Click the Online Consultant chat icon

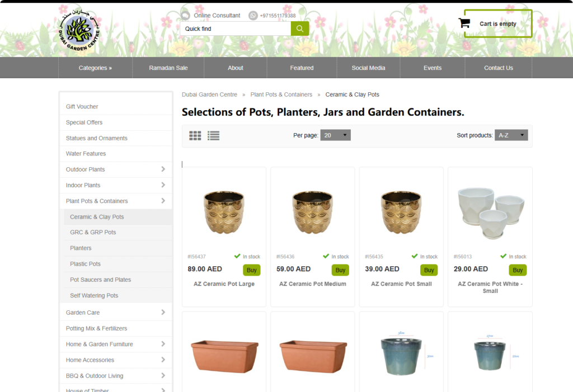click(x=185, y=15)
